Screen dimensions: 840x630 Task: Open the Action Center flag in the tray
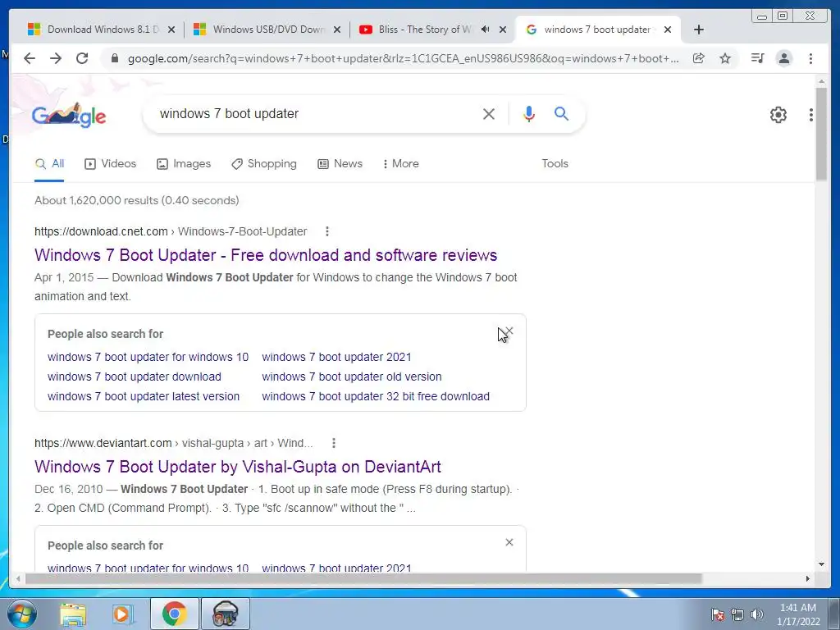718,614
